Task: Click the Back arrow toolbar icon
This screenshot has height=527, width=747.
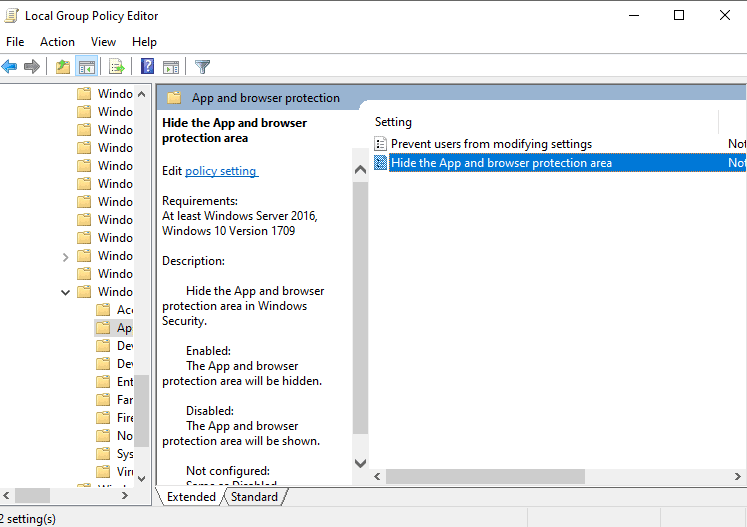Action: [x=10, y=67]
